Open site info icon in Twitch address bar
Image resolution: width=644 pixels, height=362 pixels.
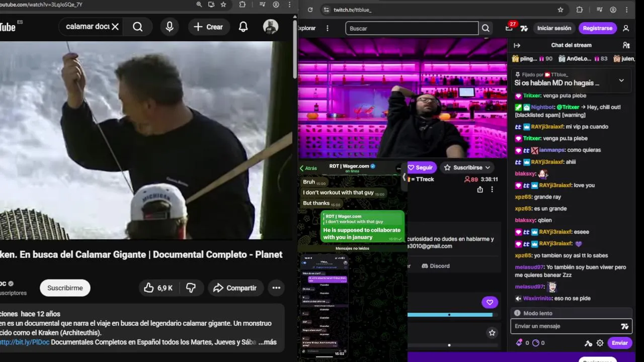click(x=327, y=10)
